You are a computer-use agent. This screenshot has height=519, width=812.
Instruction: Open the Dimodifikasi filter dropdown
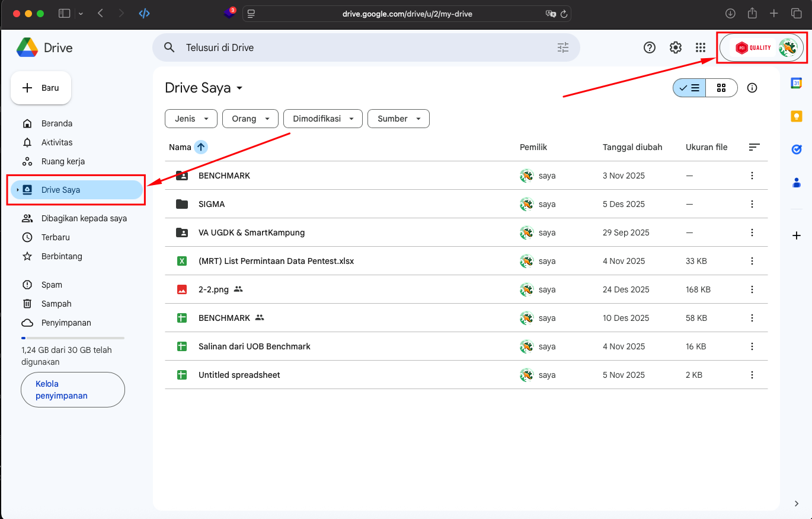click(x=322, y=118)
